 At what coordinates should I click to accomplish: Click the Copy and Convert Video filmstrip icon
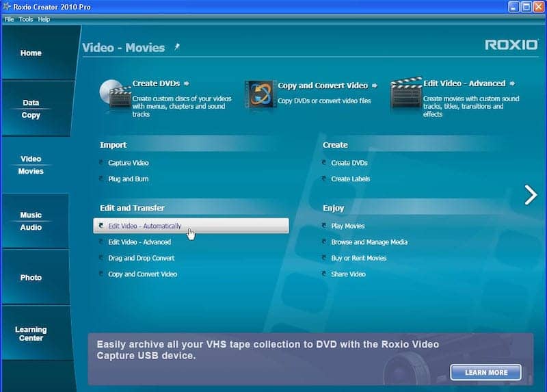click(x=259, y=94)
